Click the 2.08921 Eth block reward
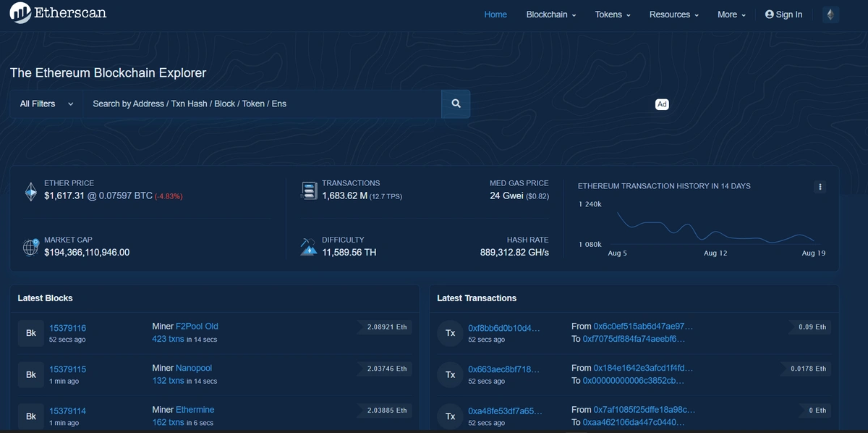This screenshot has height=433, width=868. 385,327
